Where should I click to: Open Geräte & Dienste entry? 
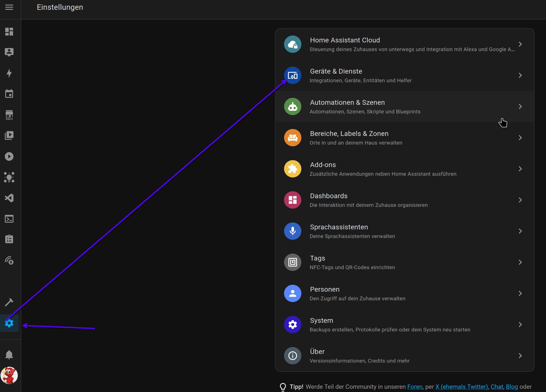point(405,75)
